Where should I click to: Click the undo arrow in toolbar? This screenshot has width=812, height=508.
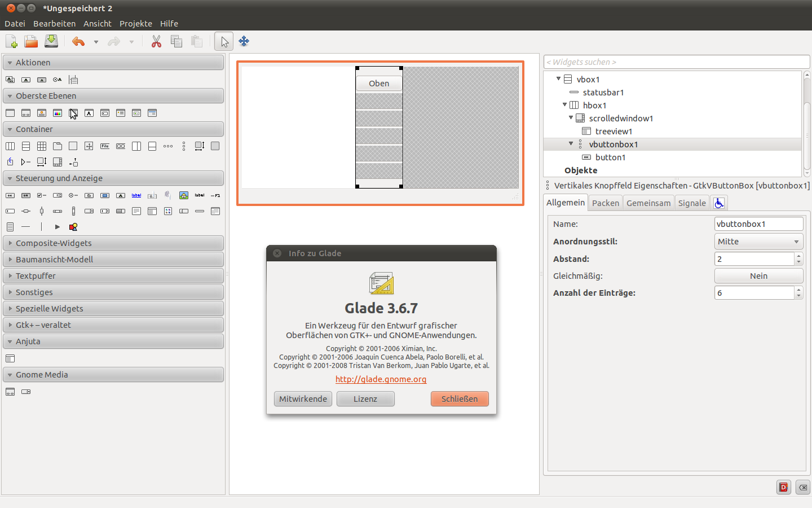click(78, 41)
